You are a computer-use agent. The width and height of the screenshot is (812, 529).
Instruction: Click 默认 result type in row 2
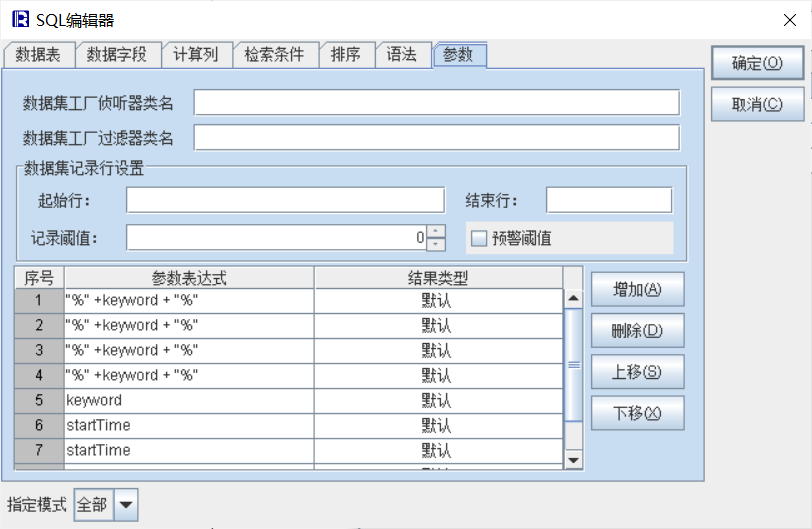438,325
